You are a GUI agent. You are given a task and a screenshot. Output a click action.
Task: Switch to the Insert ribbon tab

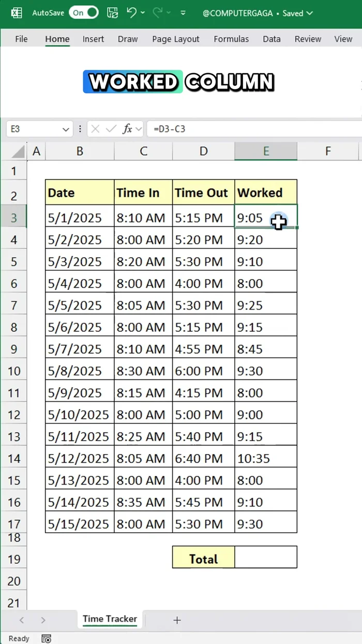click(93, 39)
